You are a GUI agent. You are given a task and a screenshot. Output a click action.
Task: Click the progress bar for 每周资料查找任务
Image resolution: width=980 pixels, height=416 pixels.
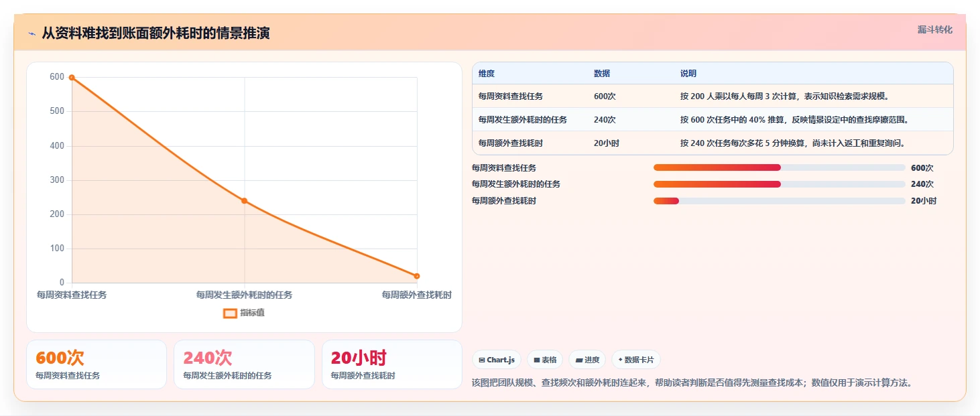click(x=779, y=167)
